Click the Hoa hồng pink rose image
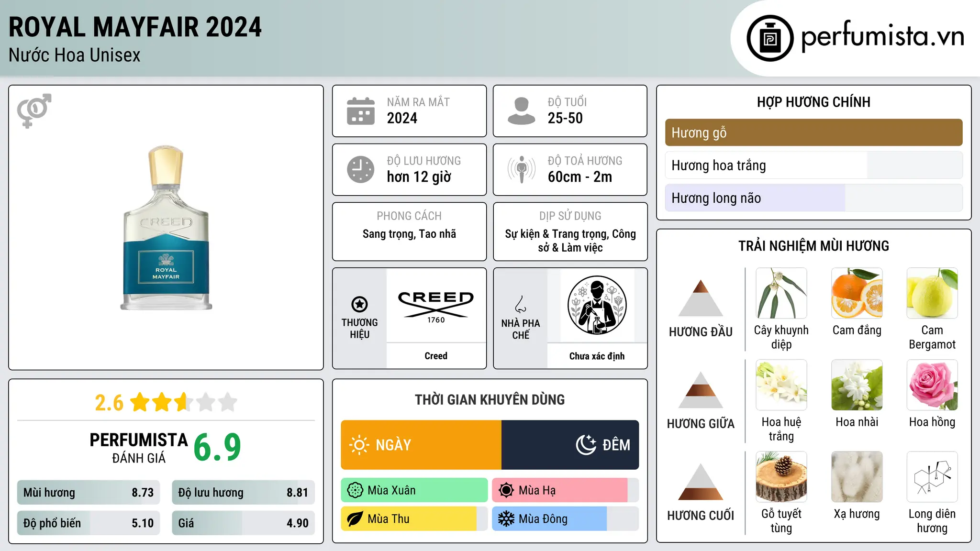 point(932,385)
